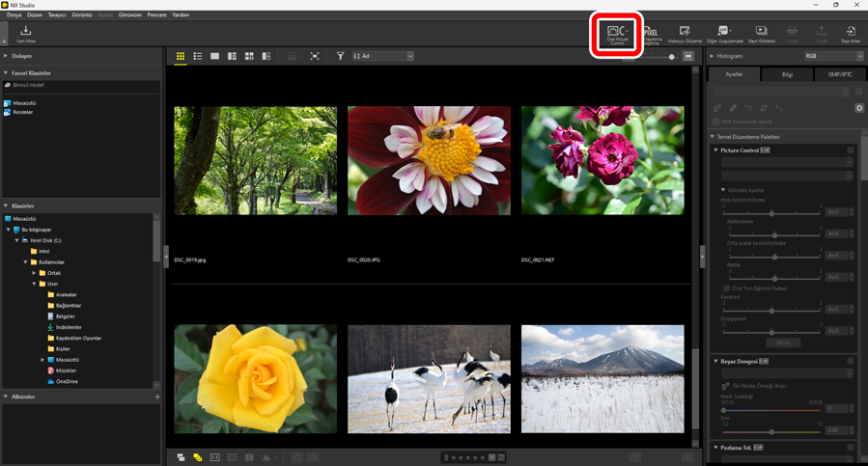Click the Kontrast slider
Image resolution: width=868 pixels, height=466 pixels.
(x=770, y=311)
